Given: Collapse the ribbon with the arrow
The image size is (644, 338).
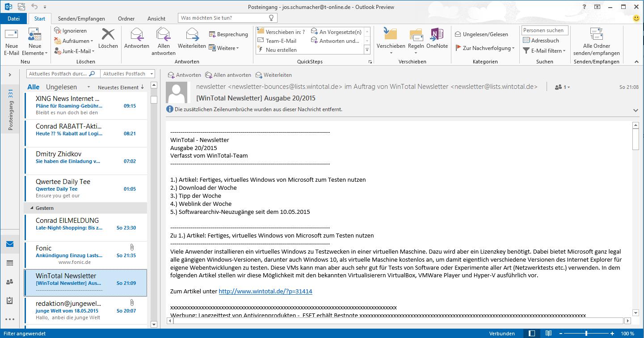Looking at the screenshot, I should (x=636, y=62).
